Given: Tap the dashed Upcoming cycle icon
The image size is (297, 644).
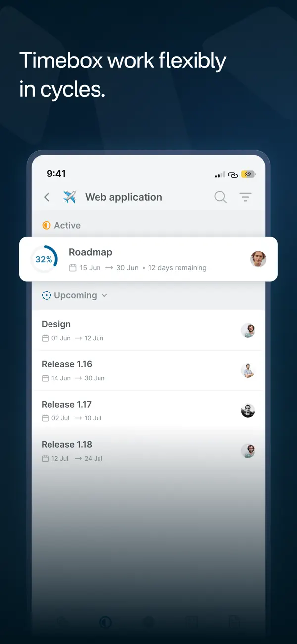Looking at the screenshot, I should [47, 295].
